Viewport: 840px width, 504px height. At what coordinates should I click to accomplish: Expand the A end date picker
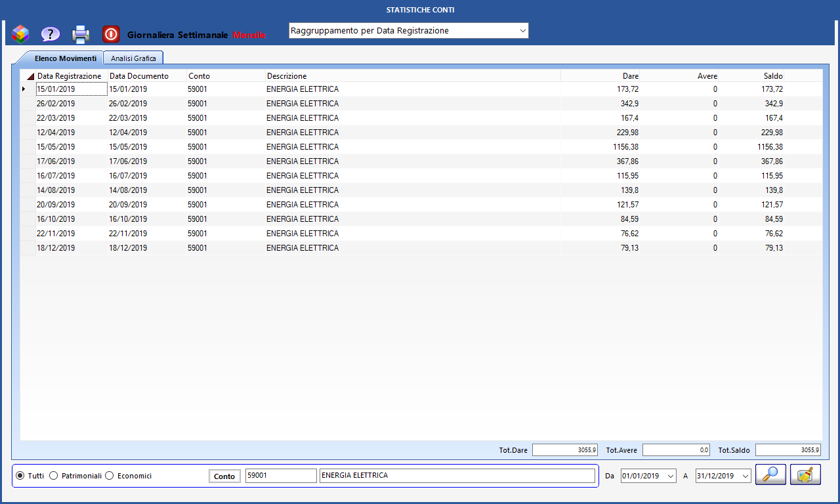[745, 476]
